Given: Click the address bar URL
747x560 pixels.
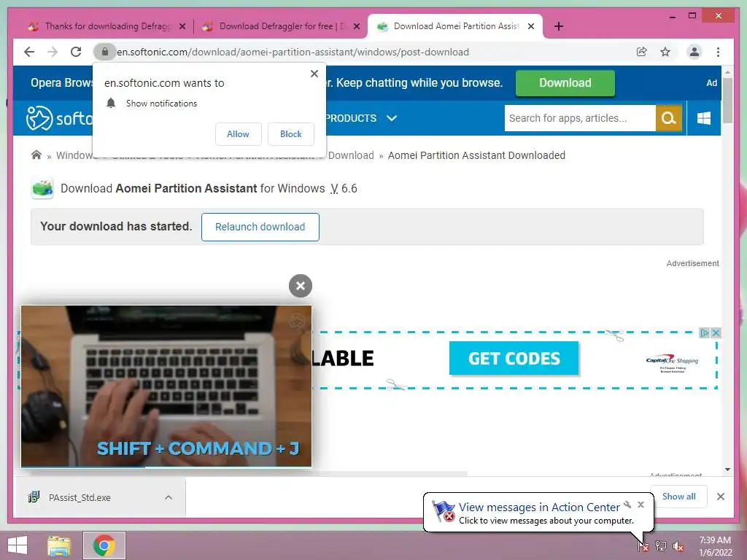Looking at the screenshot, I should [293, 52].
